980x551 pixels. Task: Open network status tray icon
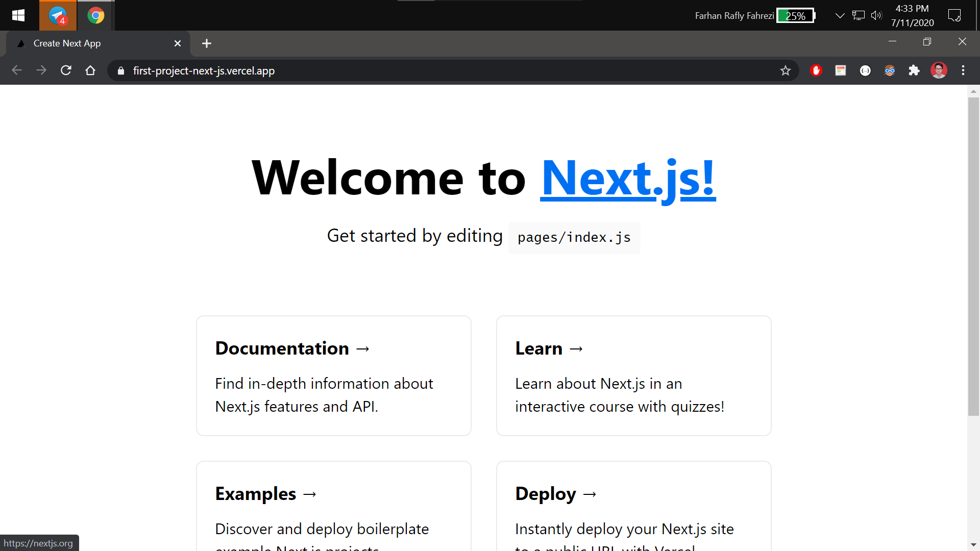(859, 15)
